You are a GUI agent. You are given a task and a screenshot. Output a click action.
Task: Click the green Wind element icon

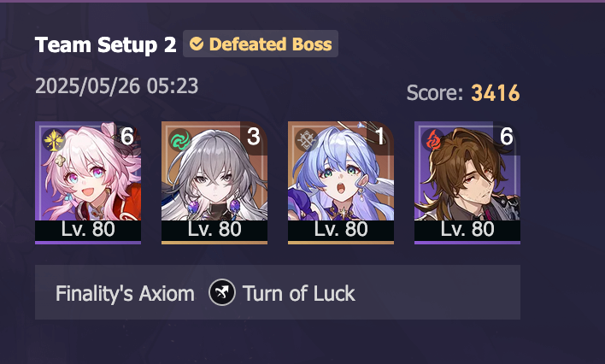click(x=180, y=140)
